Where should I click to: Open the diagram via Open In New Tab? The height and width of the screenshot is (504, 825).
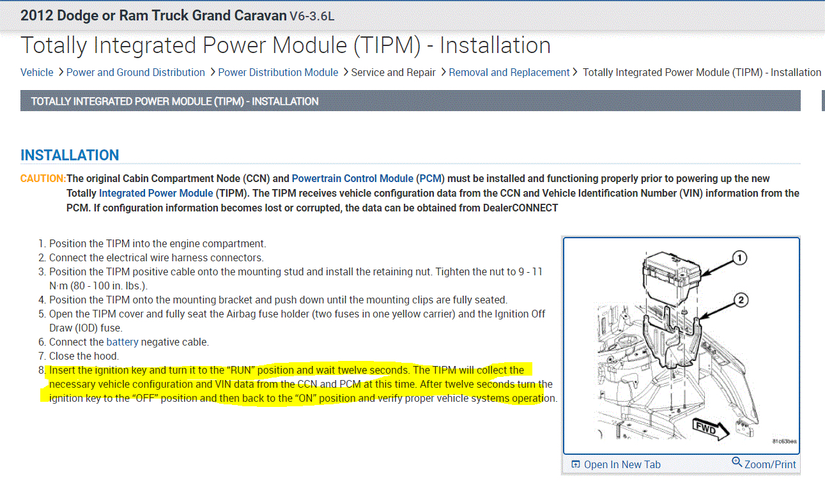point(616,464)
